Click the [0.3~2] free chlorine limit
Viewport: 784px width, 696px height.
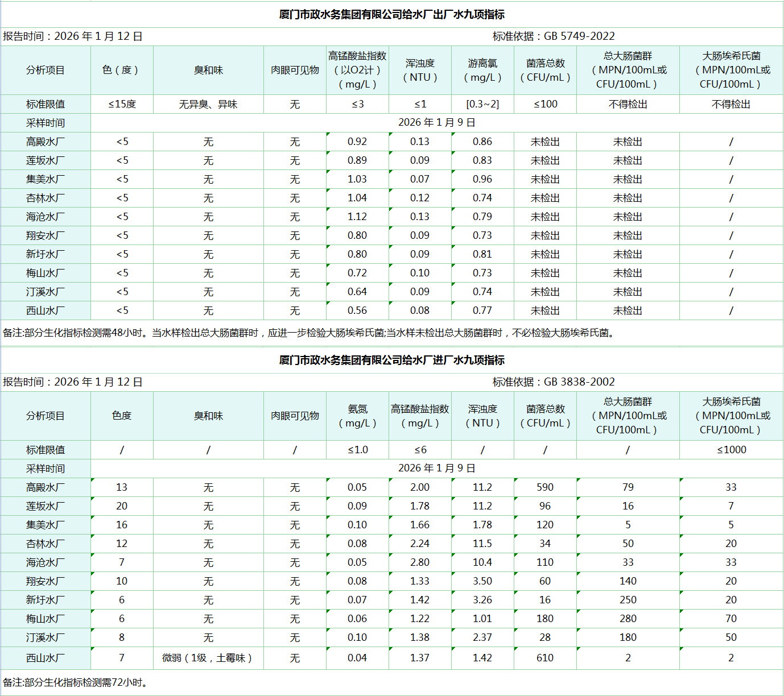482,104
